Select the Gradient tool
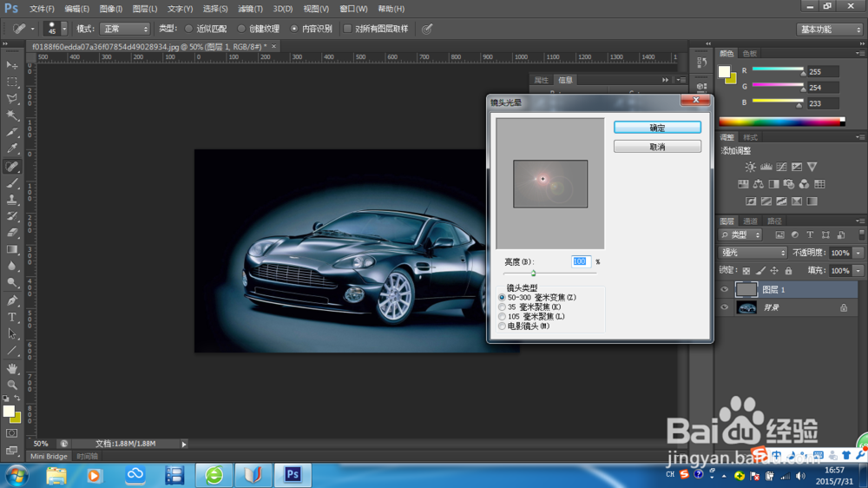This screenshot has height=488, width=868. 11,249
